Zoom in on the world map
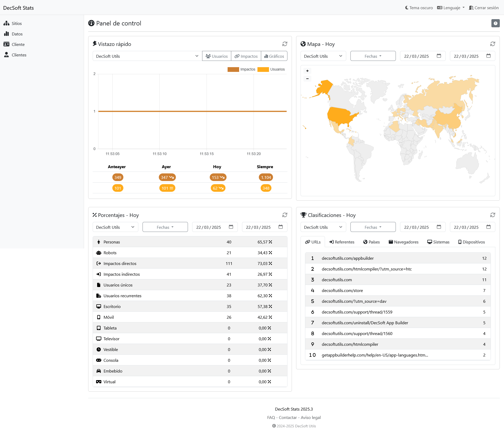504x436 pixels. pos(307,71)
